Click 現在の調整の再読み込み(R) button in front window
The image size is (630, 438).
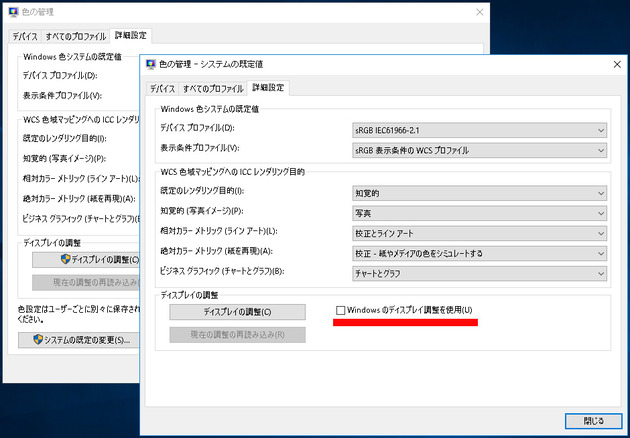click(237, 334)
